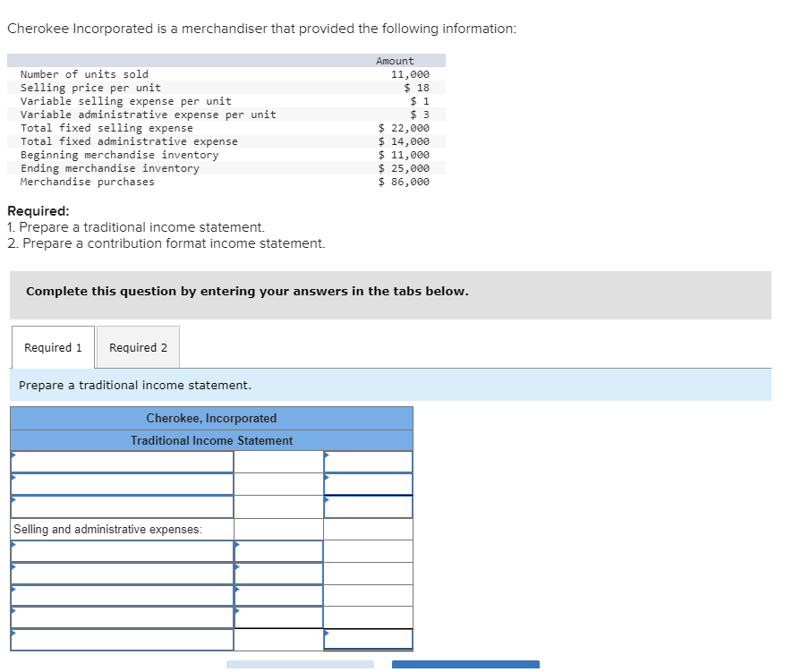Viewport: 793px width, 672px height.
Task: Click the dark blue button below the table
Action: (465, 665)
